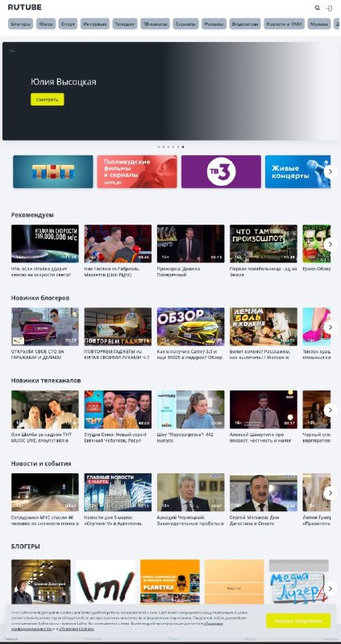Show more channel banners with arrow
Image resolution: width=341 pixels, height=644 pixels.
(x=331, y=171)
